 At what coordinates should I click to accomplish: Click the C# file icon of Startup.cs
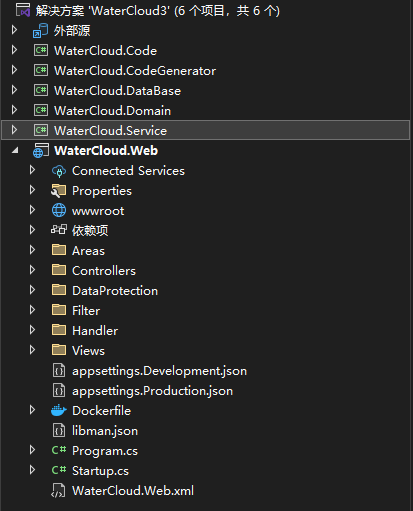(59, 470)
